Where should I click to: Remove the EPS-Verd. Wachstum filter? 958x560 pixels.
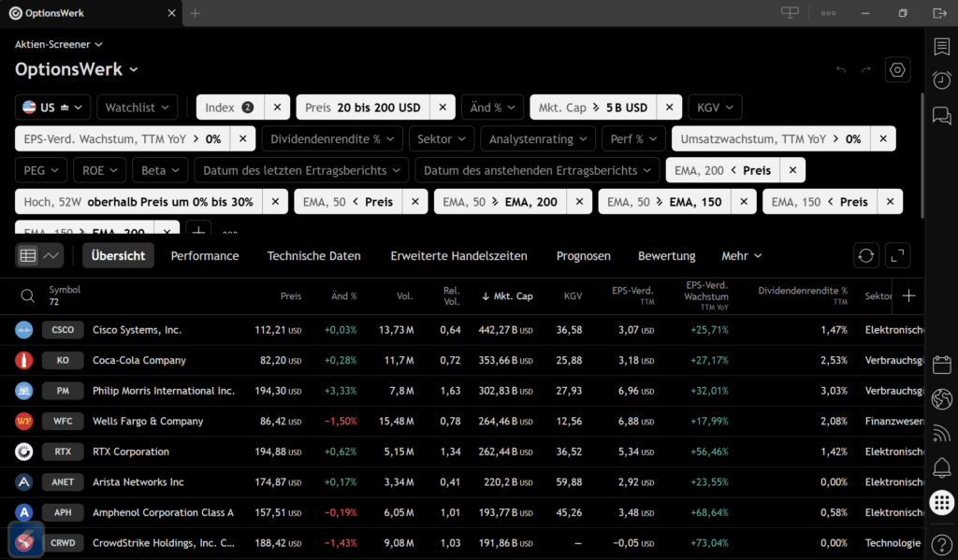click(242, 138)
